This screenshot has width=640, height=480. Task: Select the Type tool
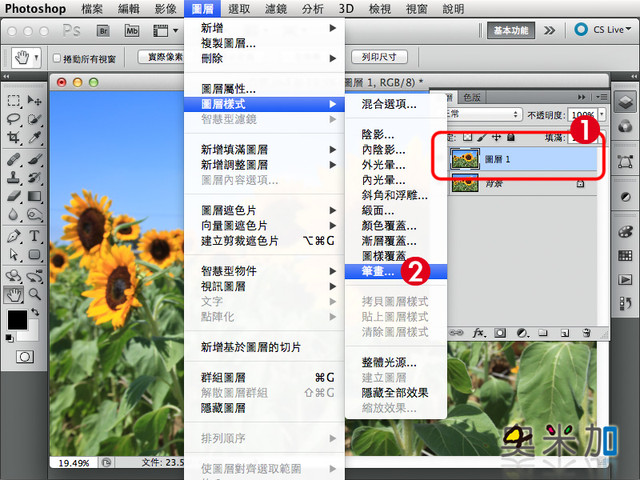pyautogui.click(x=34, y=236)
